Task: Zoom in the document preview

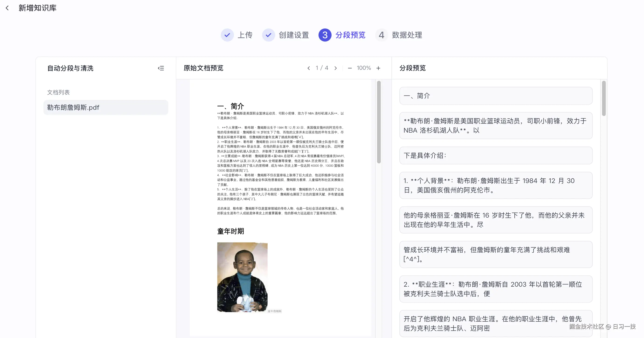Action: [378, 68]
